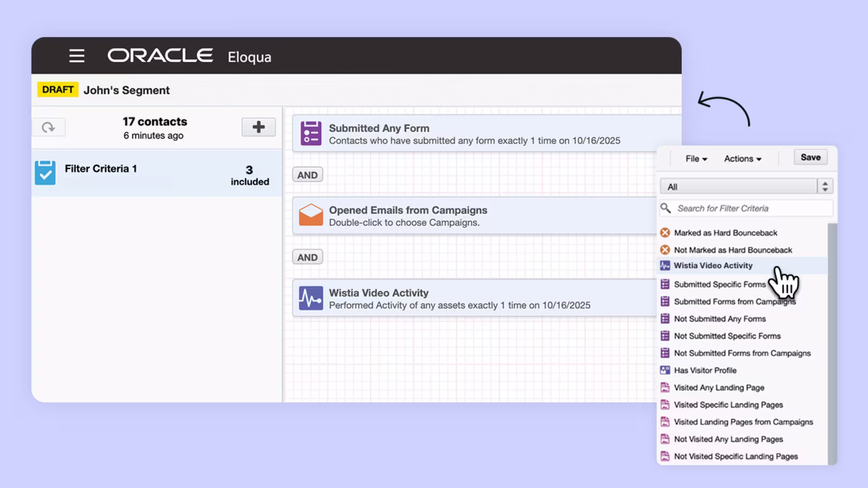This screenshot has width=868, height=488.
Task: Click the plus icon to add new criteria
Action: (x=258, y=127)
